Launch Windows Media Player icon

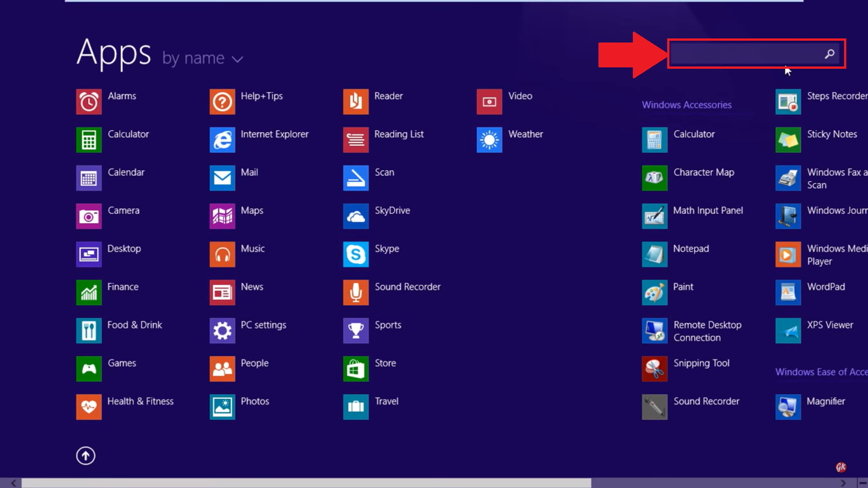click(788, 254)
